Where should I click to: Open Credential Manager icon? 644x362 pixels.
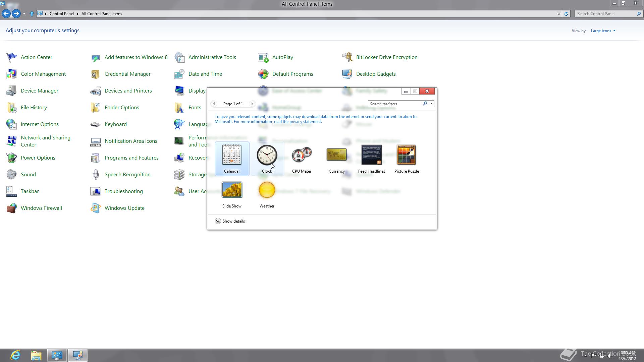[96, 74]
